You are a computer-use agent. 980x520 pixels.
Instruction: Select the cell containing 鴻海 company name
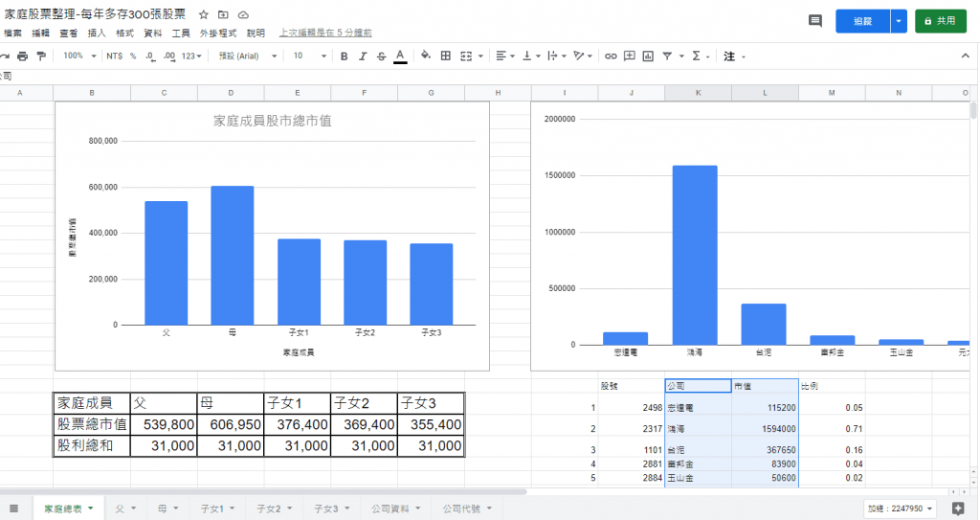coord(697,428)
